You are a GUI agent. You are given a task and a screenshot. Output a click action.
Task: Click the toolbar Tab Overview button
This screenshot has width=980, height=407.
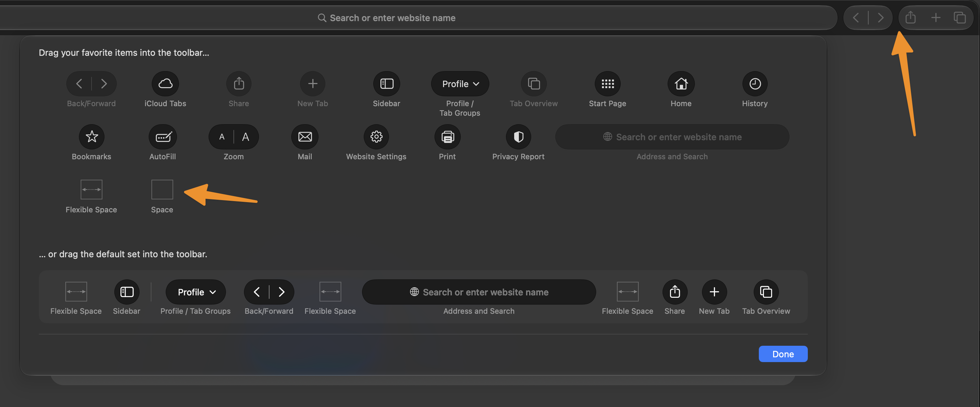[x=960, y=17]
